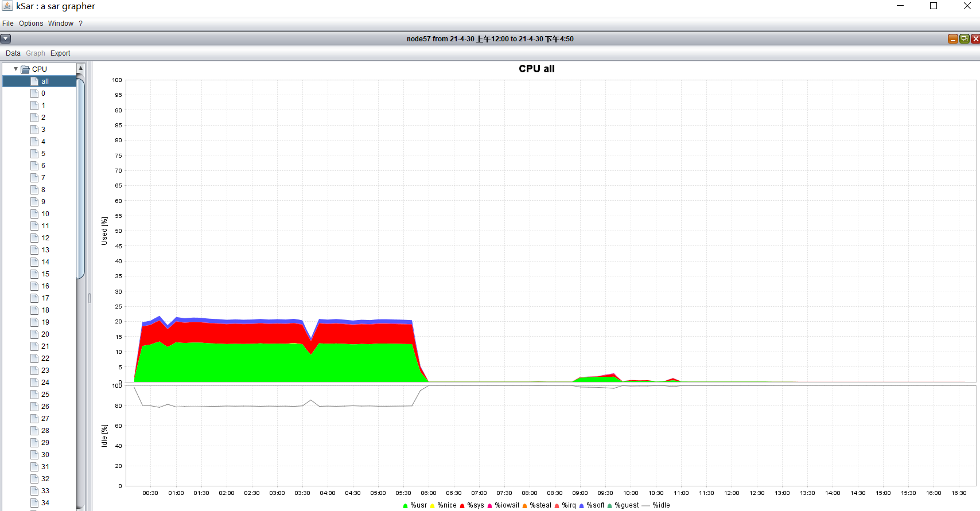Open CPU 6 page icon
Viewport: 980px width, 511px height.
point(34,165)
